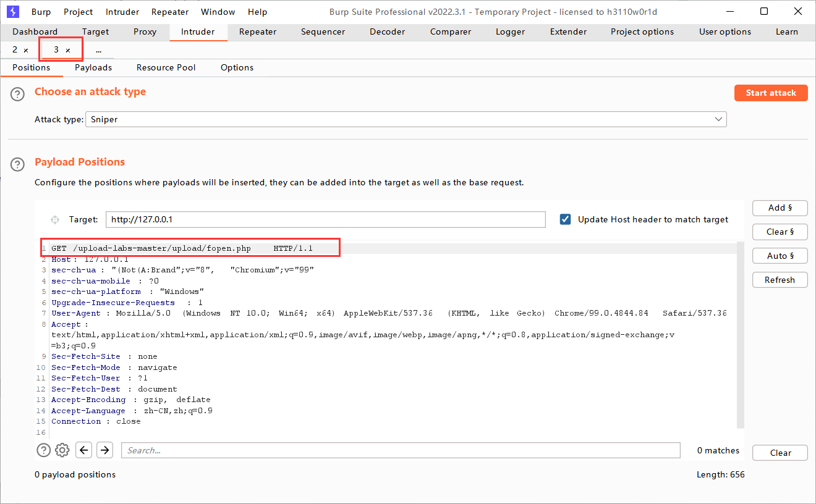Open a new Intruder tab with ellipsis

point(99,50)
